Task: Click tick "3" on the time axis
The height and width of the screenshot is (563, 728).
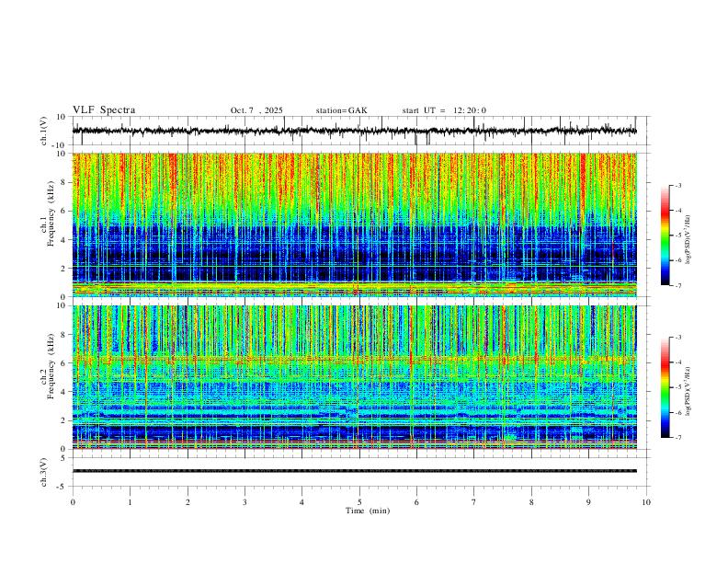Action: [x=245, y=502]
